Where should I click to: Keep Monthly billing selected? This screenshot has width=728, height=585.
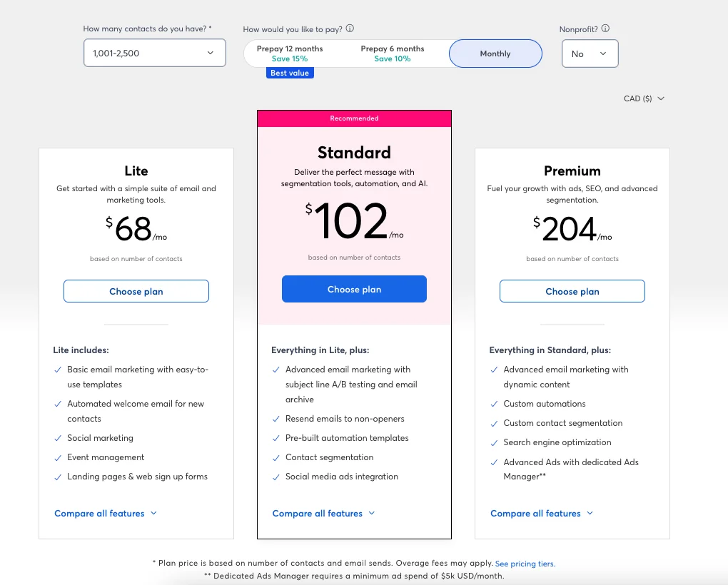pos(495,53)
